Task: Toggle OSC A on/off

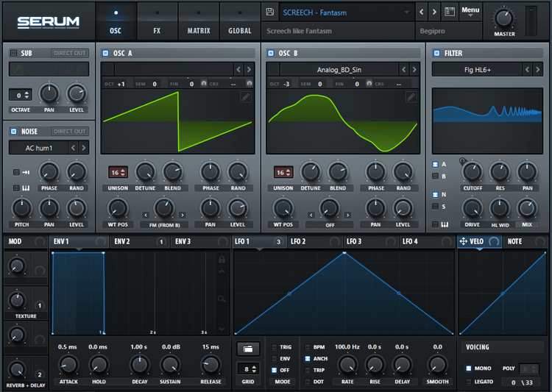Action: tap(105, 53)
